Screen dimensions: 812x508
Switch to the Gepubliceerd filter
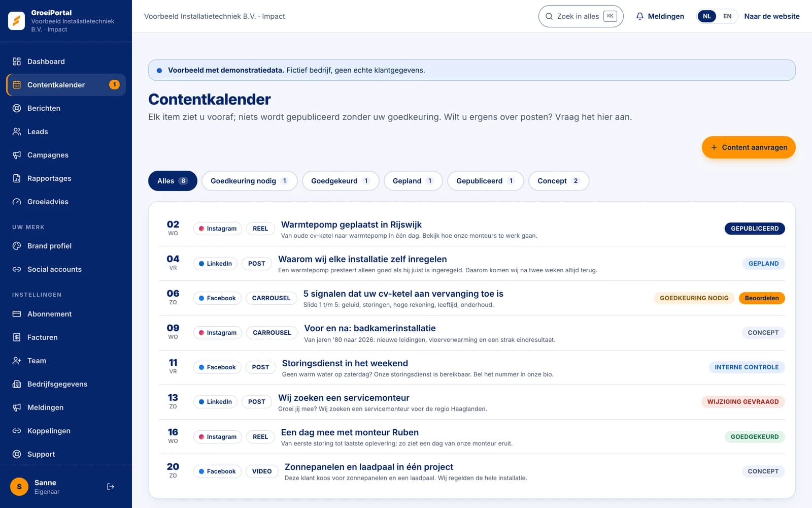click(485, 181)
